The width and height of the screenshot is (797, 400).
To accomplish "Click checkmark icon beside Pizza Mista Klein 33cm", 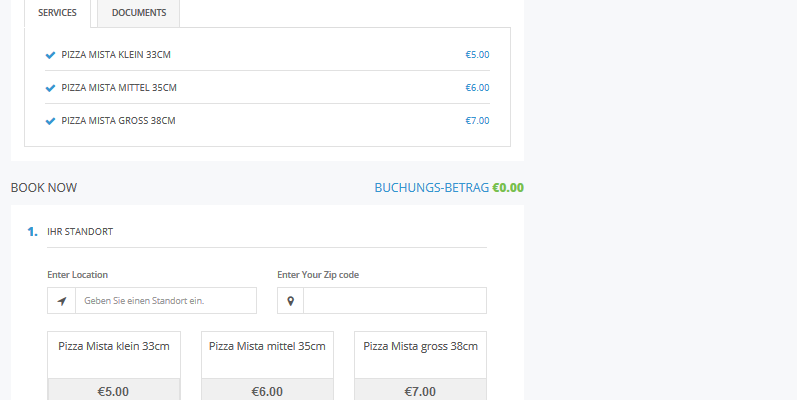I will coord(50,55).
